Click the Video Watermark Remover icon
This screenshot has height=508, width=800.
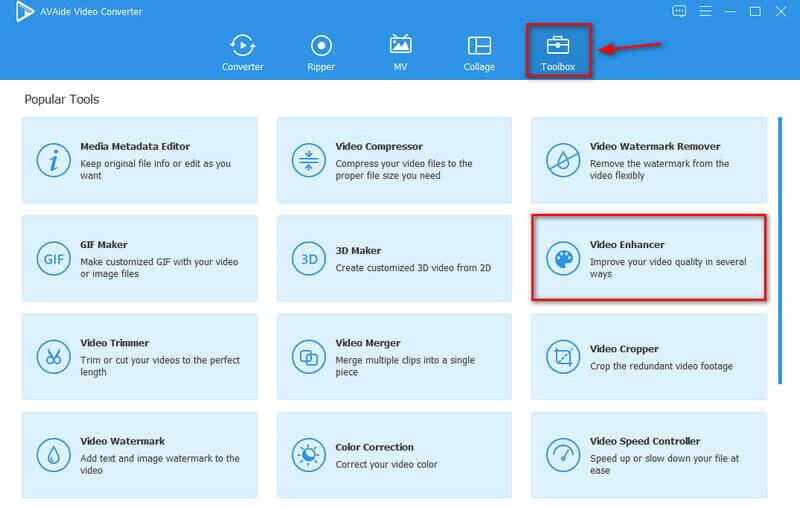click(563, 160)
